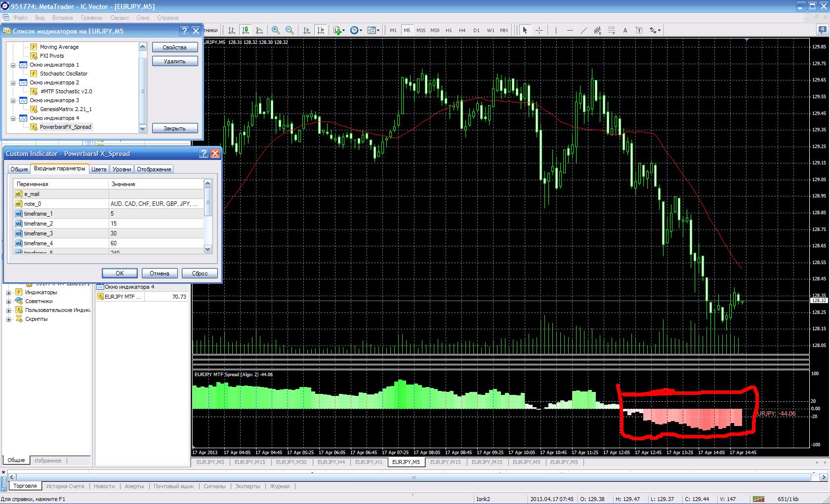Collapse Окно индикатора 2 node

point(13,82)
